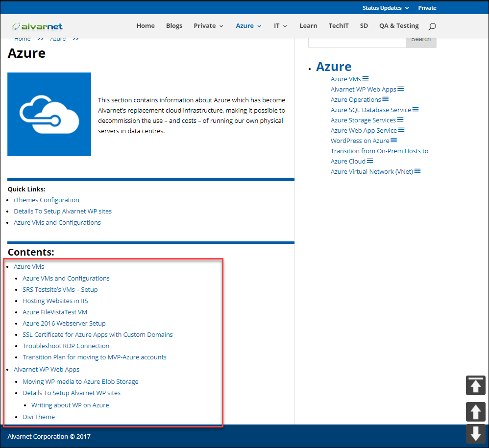Open Azure VMs link in sidebar
The height and width of the screenshot is (448, 489).
(x=345, y=79)
